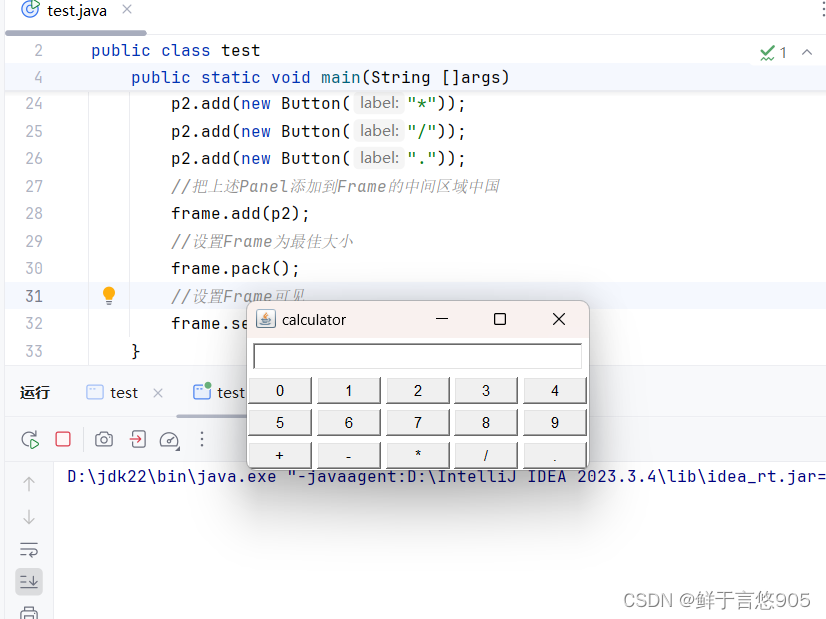This screenshot has height=619, width=826.
Task: Click calculator button 9
Action: (x=555, y=423)
